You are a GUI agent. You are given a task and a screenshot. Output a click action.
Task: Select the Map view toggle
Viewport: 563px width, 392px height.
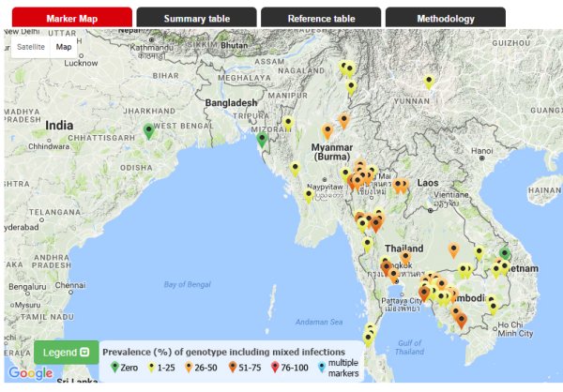(64, 47)
